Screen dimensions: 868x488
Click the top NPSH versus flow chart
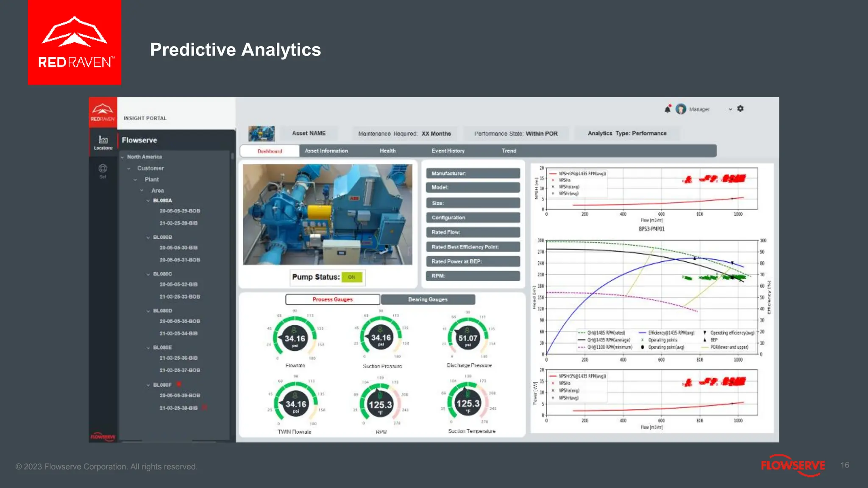coord(652,189)
